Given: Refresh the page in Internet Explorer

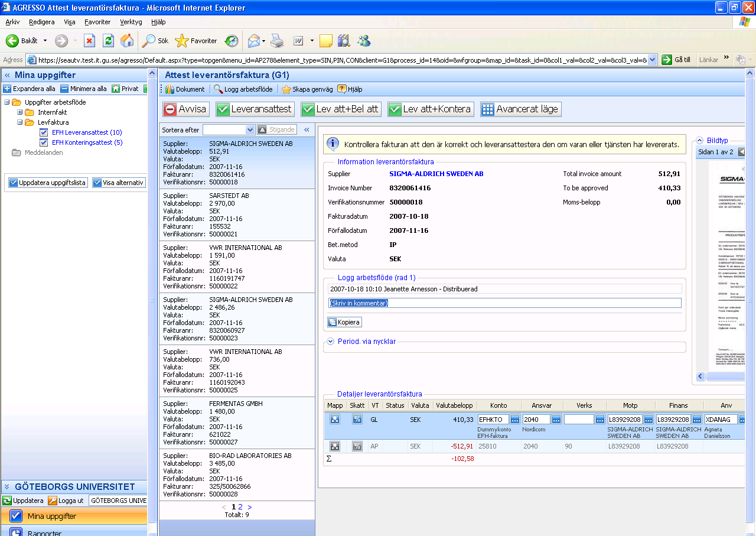Looking at the screenshot, I should tap(108, 41).
